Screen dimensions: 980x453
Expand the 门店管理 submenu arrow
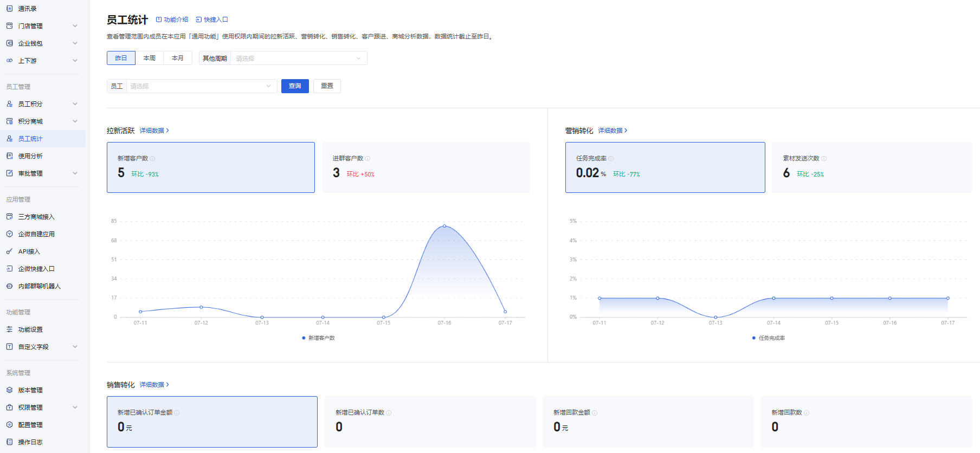75,26
